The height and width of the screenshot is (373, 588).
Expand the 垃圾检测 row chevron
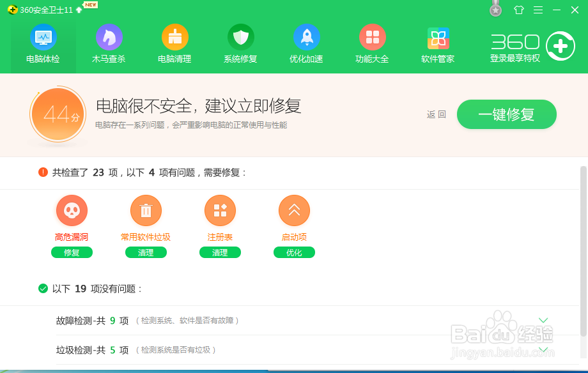click(x=543, y=350)
